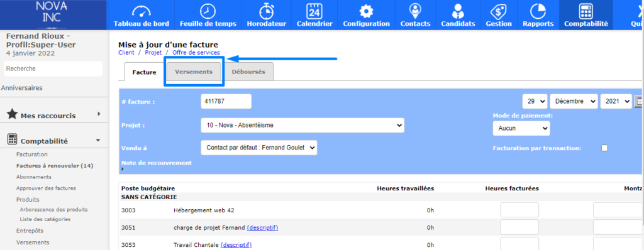Click Fernand Rioux profile name
The height and width of the screenshot is (250, 644).
point(41,40)
